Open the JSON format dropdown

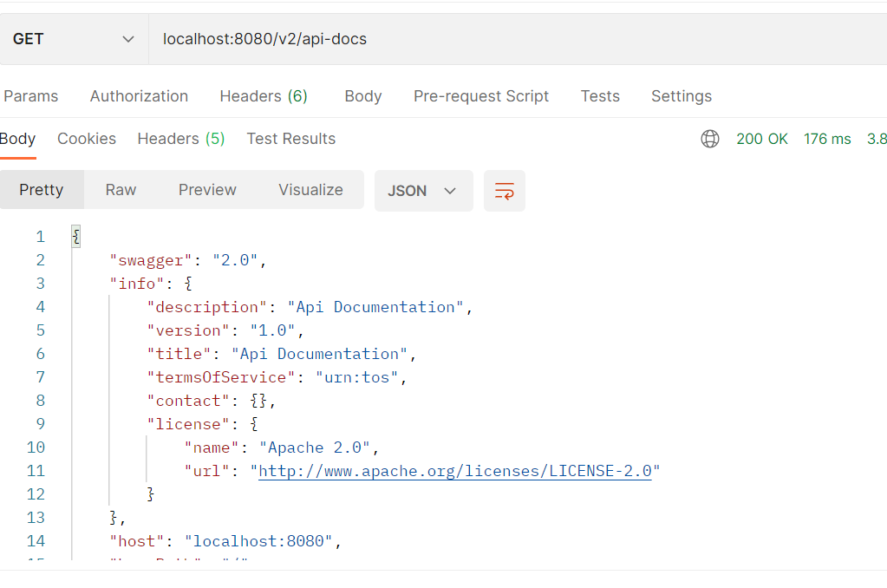(x=424, y=191)
